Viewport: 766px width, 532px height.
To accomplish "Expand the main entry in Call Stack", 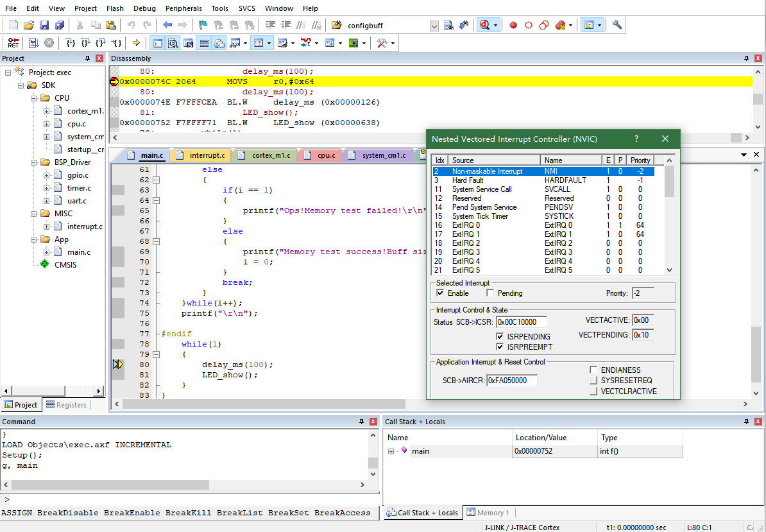I will [x=391, y=451].
